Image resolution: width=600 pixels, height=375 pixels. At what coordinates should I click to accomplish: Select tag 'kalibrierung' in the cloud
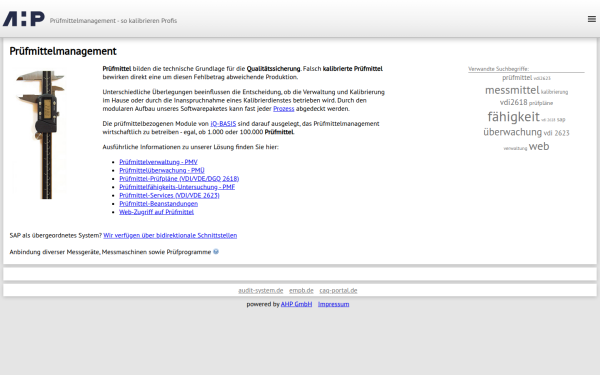click(x=554, y=92)
